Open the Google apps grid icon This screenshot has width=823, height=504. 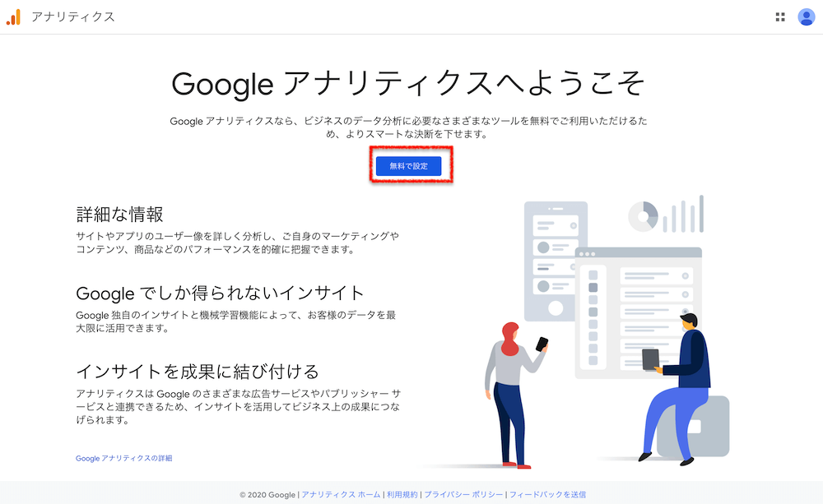780,17
